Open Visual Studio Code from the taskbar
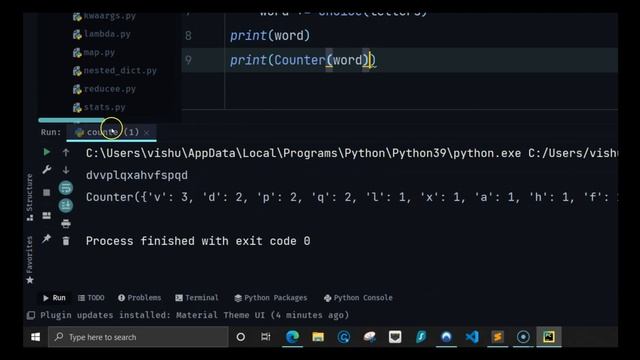This screenshot has height=360, width=640. [x=472, y=337]
